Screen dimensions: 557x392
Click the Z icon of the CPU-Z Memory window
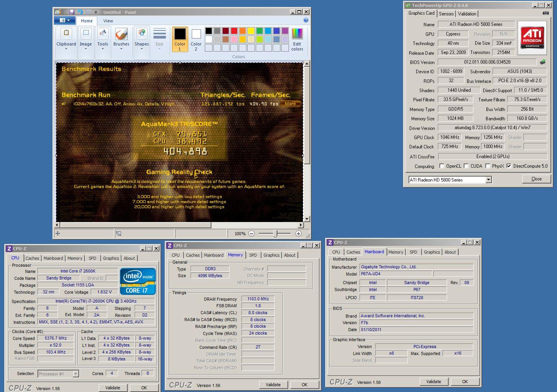point(169,246)
